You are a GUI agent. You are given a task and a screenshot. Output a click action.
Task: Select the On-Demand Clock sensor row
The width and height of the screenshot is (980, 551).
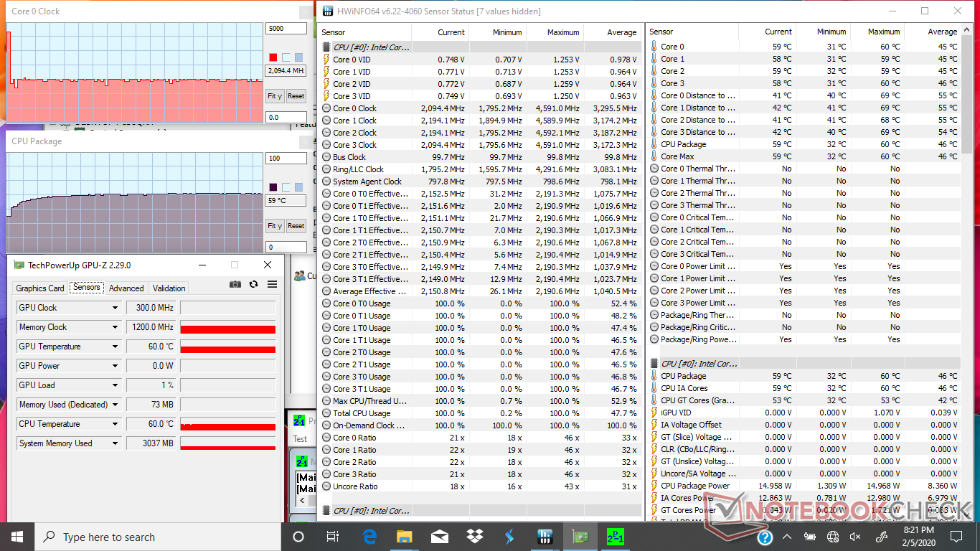[479, 425]
